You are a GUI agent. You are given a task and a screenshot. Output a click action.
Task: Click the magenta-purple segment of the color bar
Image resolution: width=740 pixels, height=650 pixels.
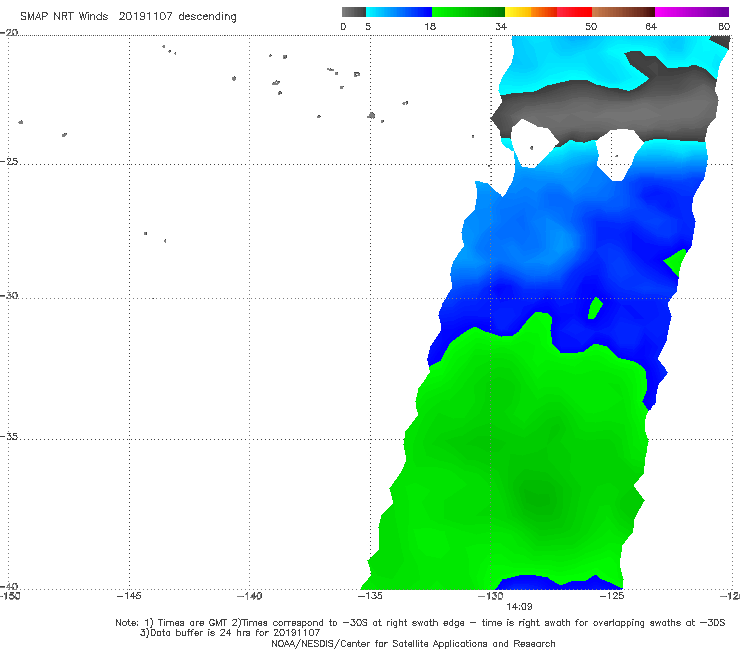click(692, 12)
